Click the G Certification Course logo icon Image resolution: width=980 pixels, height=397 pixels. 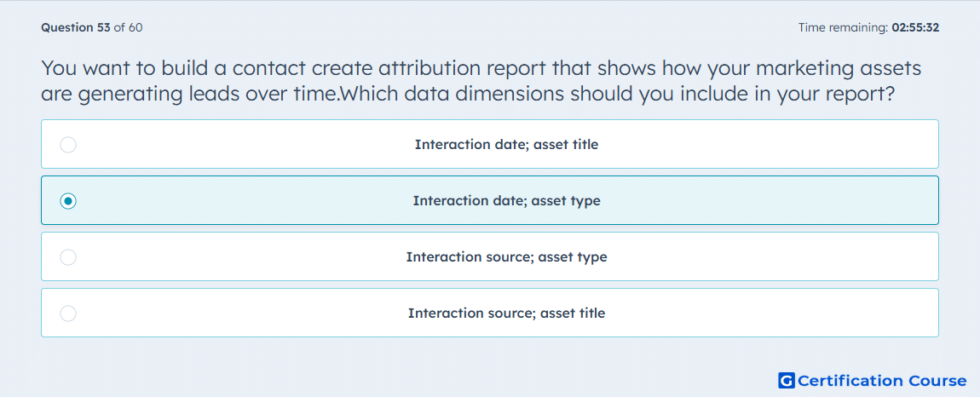787,380
